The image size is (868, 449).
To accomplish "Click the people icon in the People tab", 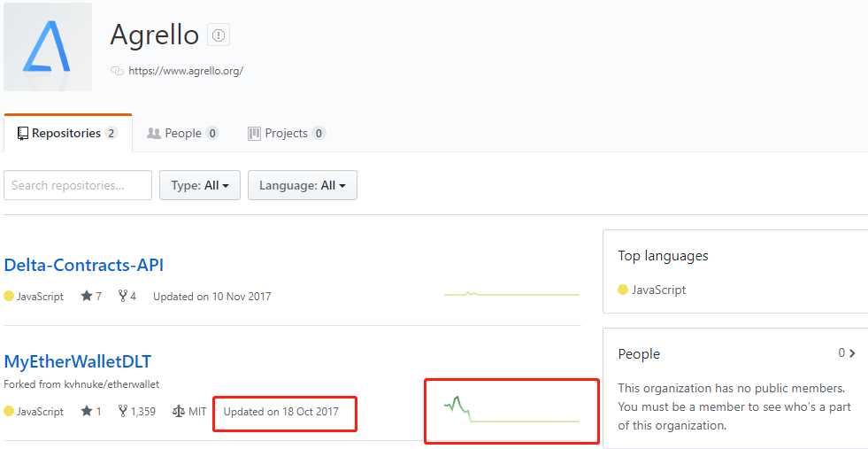I will click(x=154, y=134).
